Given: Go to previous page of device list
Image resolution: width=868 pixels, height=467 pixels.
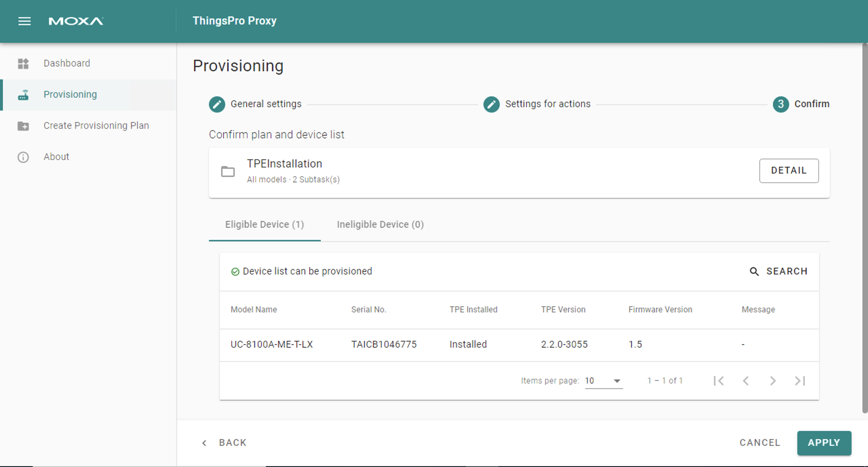Looking at the screenshot, I should click(x=746, y=381).
